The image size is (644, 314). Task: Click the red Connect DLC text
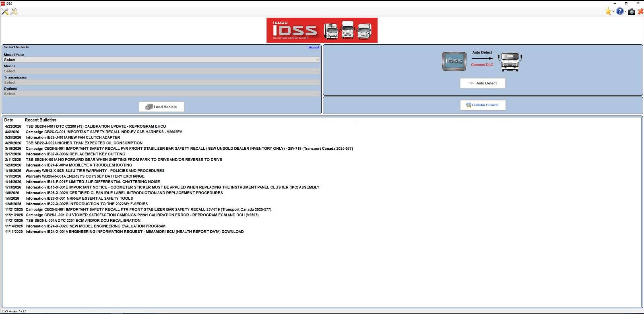pyautogui.click(x=482, y=65)
